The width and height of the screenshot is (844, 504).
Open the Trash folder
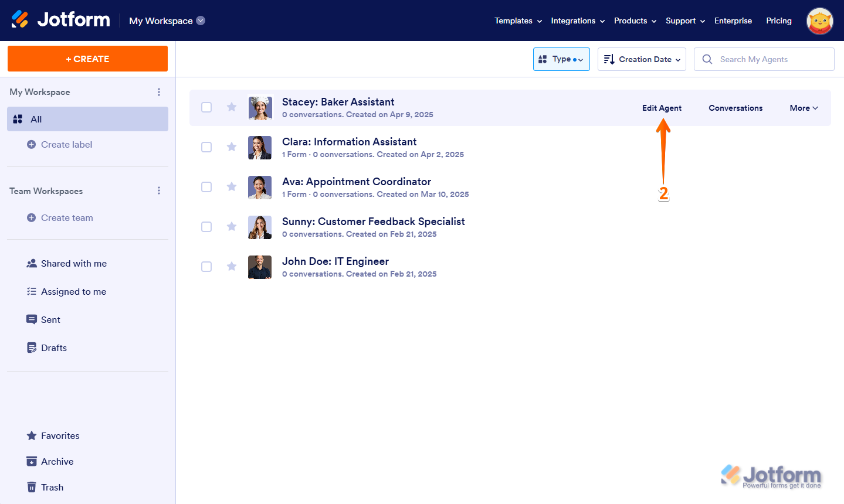(52, 487)
